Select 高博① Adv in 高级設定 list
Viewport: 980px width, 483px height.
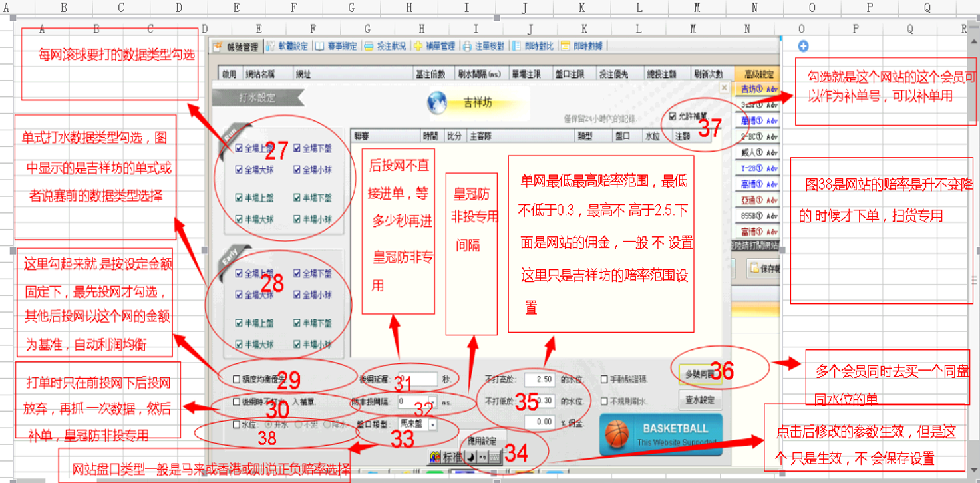tap(758, 184)
